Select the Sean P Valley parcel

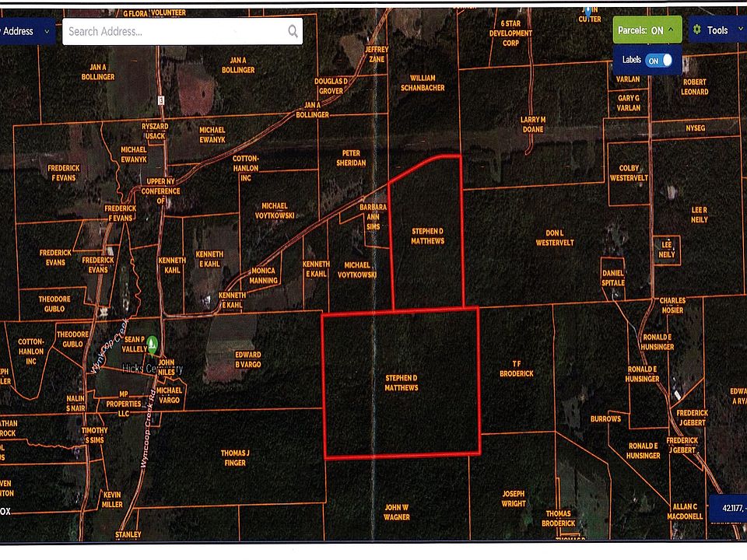(x=135, y=345)
